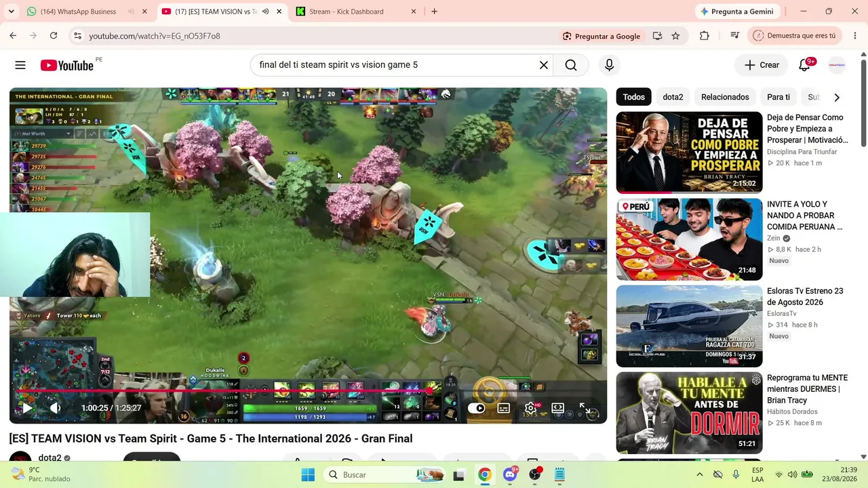Open the Chrome three-dot menu

[854, 36]
